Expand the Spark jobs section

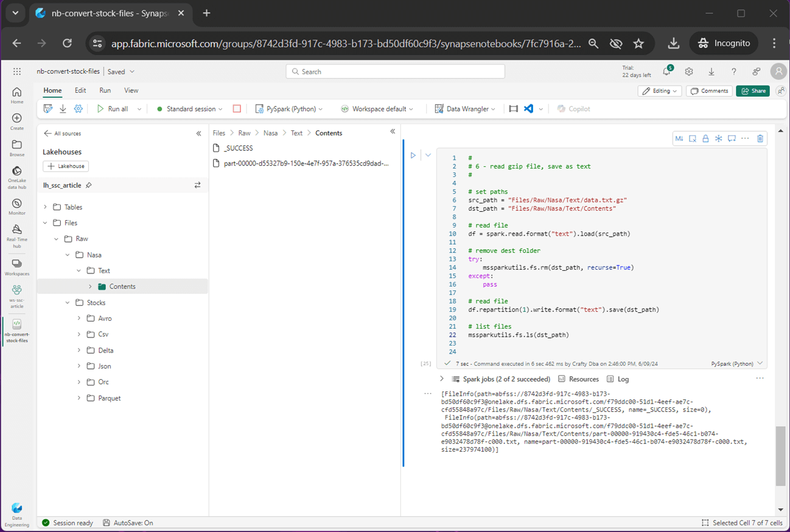442,379
